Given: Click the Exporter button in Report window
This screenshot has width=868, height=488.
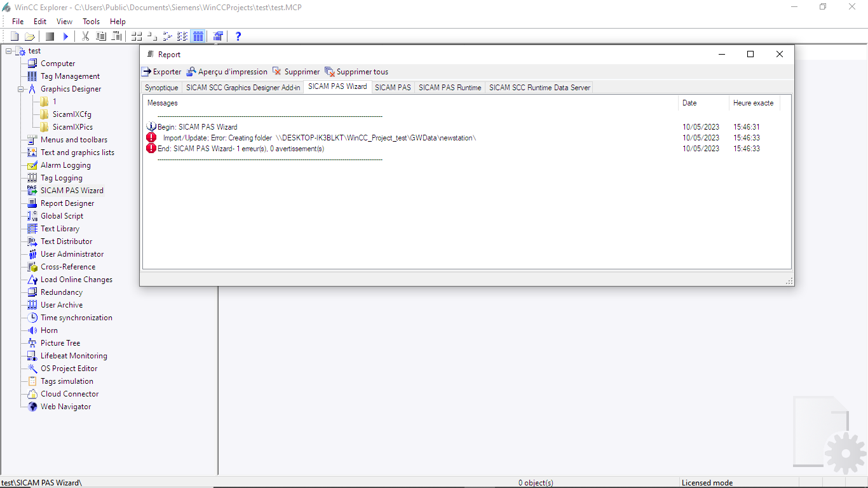Looking at the screenshot, I should point(161,72).
